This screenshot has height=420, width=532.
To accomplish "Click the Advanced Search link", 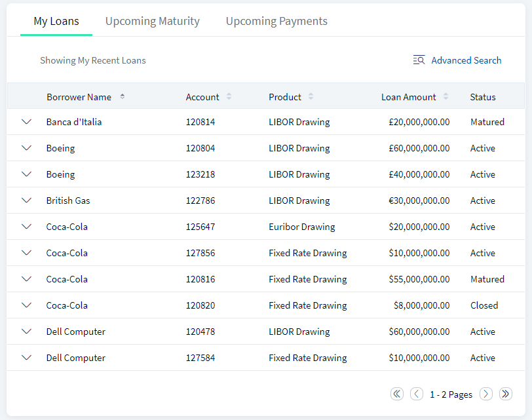I will [466, 60].
